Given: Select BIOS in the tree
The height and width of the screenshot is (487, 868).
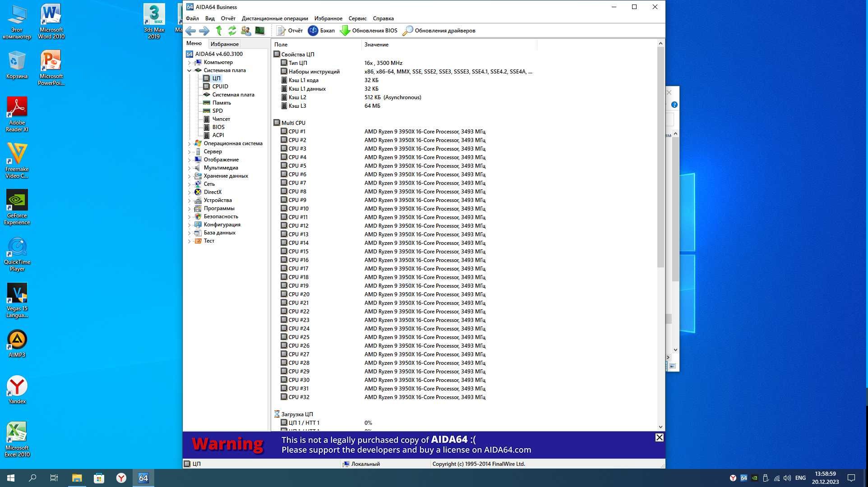Looking at the screenshot, I should point(218,127).
